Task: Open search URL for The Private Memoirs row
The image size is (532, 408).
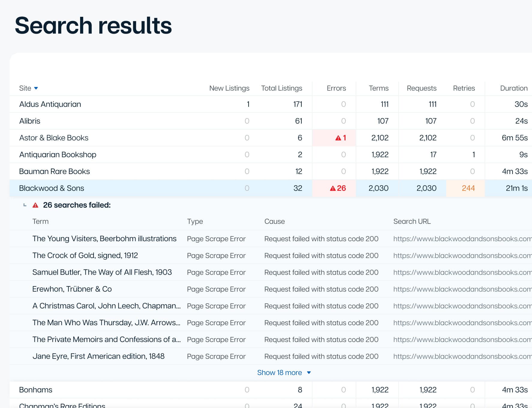Action: click(462, 340)
